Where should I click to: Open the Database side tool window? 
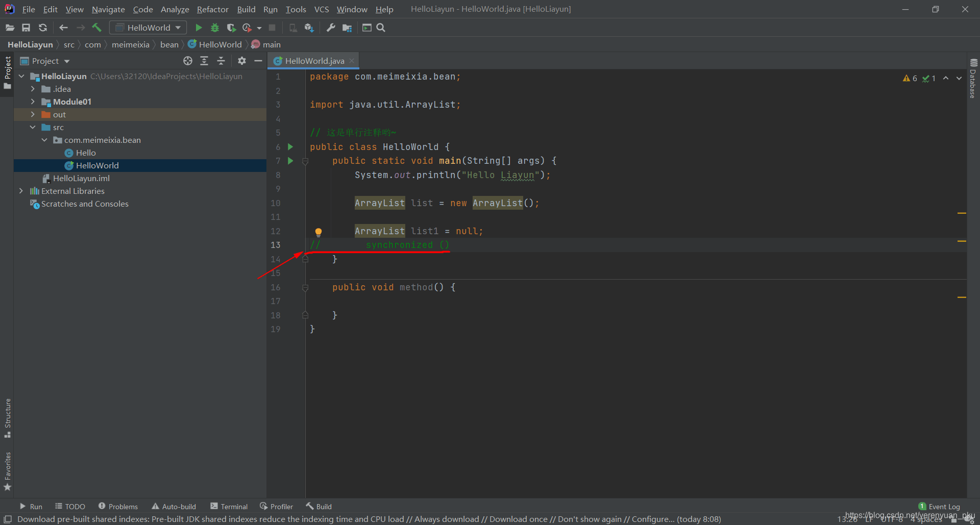(x=973, y=79)
